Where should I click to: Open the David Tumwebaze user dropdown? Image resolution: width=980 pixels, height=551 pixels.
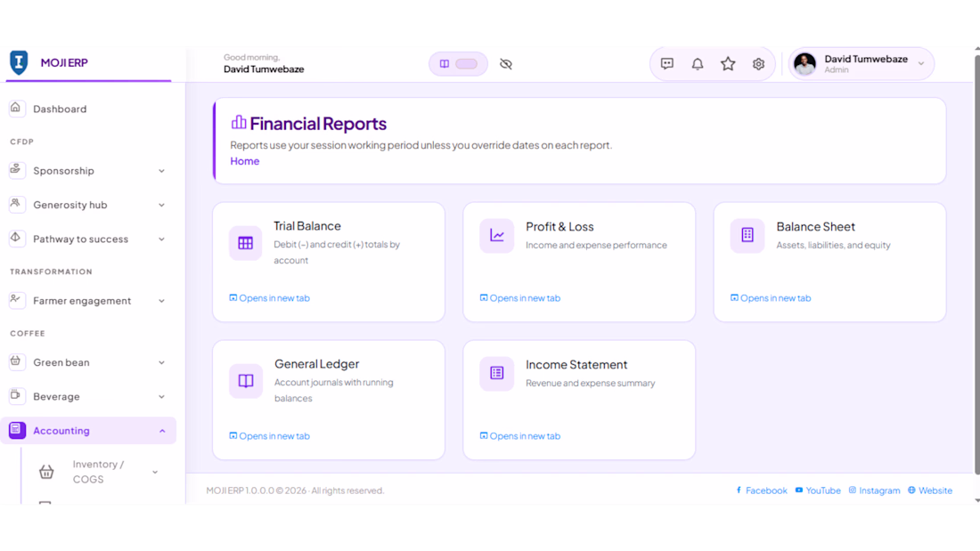(x=862, y=64)
